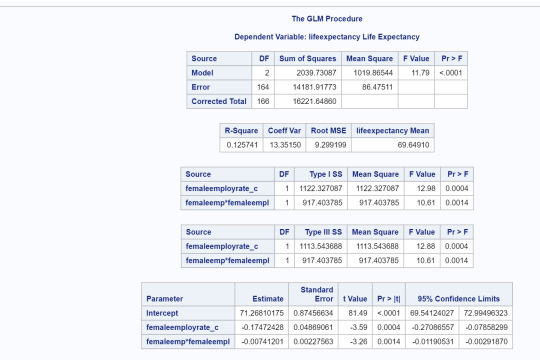Select the standard error 0.87456634

313,313
